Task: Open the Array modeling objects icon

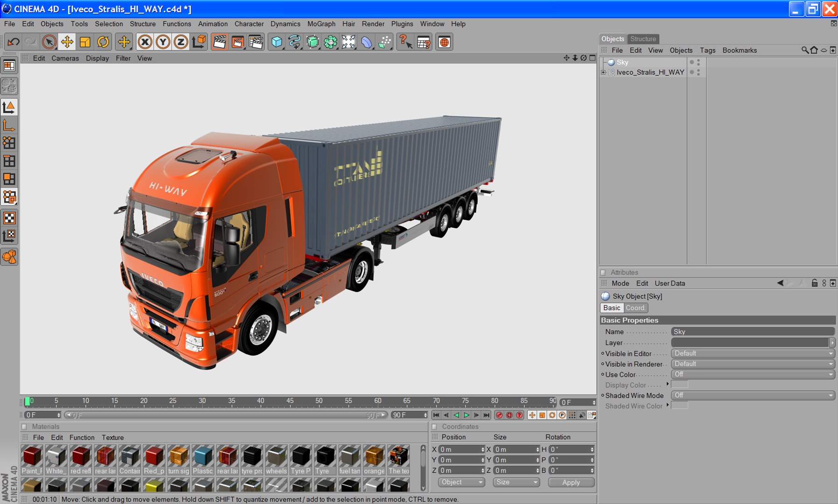Action: pyautogui.click(x=330, y=42)
